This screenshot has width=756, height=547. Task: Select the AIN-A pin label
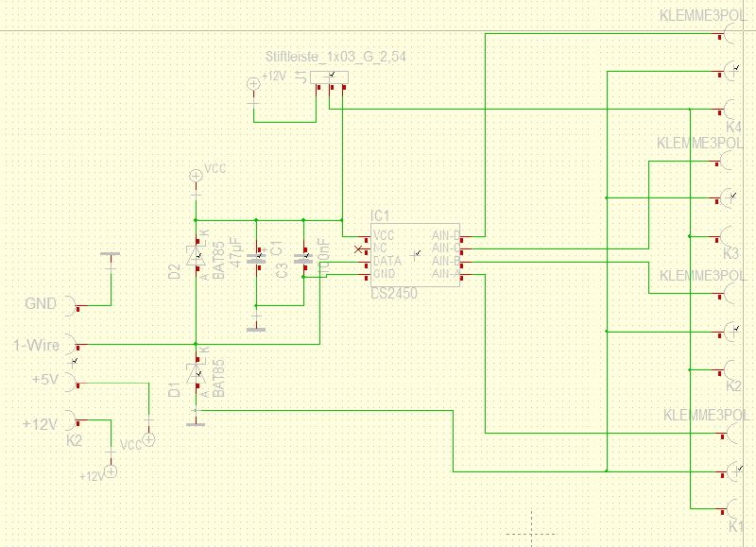point(446,273)
